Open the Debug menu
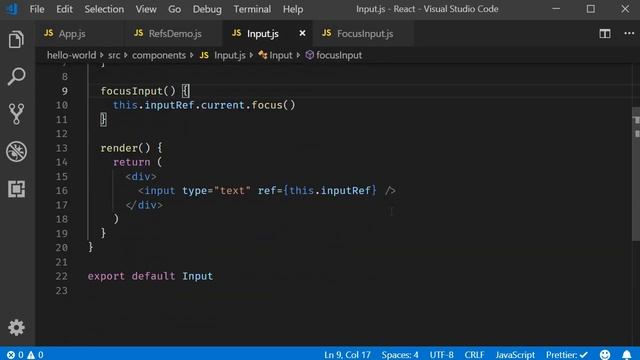 point(207,9)
